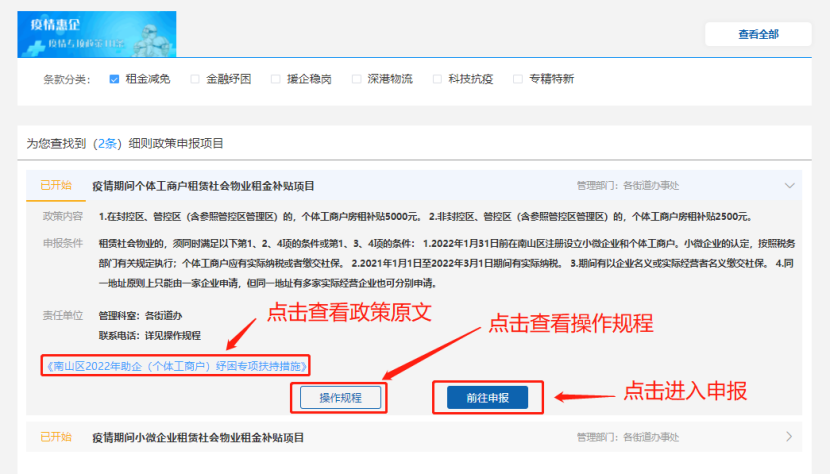Open the 南山区2022年助企纾困专项扶持措施 policy link

pyautogui.click(x=176, y=366)
